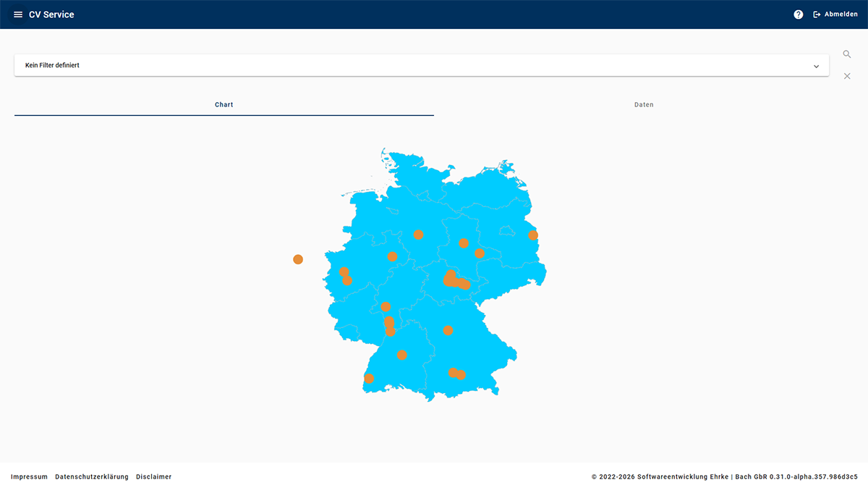Log out using the Abmelden button
Viewport: 868px width, 488px height.
835,14
